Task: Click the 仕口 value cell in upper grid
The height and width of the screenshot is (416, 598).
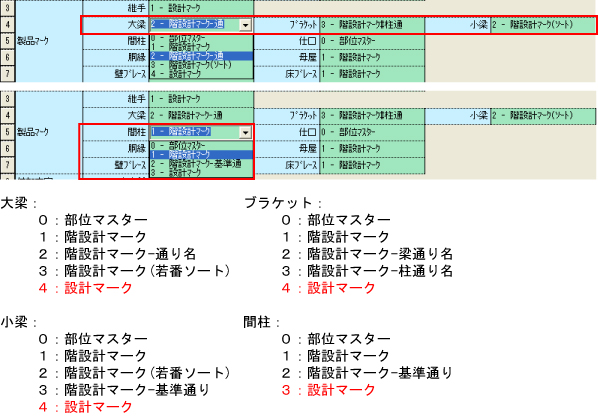Action: click(x=372, y=41)
